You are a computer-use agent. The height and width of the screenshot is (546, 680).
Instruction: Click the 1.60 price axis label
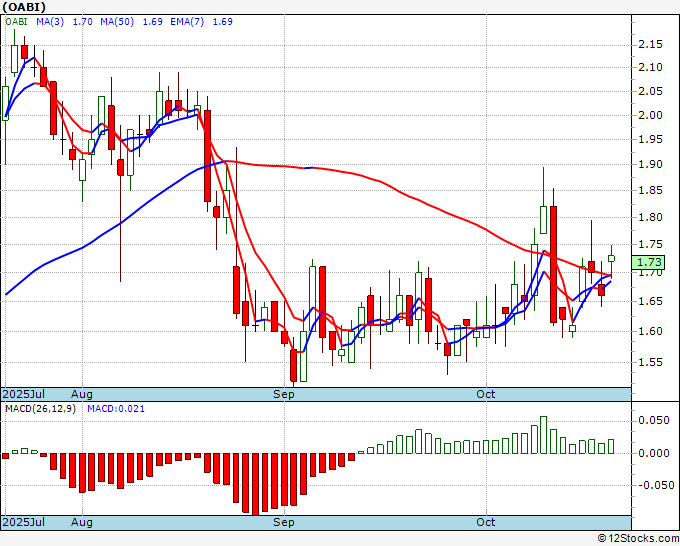(650, 331)
